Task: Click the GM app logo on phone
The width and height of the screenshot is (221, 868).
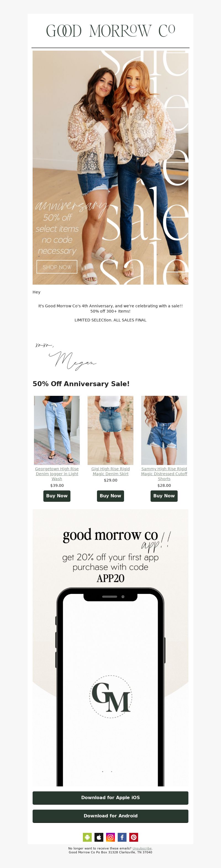Action: click(x=111, y=697)
